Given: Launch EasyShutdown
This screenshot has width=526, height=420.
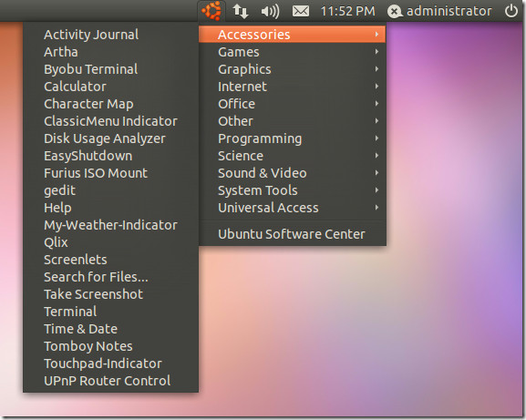Looking at the screenshot, I should [x=110, y=156].
